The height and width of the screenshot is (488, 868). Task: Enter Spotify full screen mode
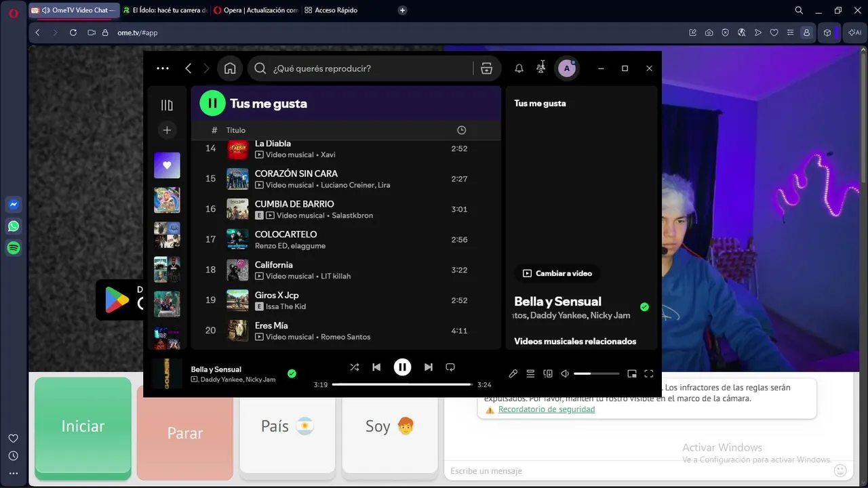(649, 373)
